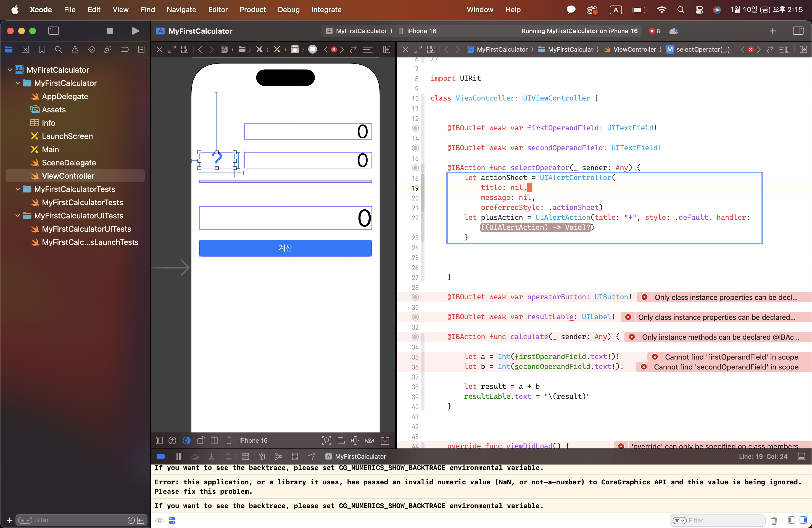Open the Info plist file

tap(48, 123)
